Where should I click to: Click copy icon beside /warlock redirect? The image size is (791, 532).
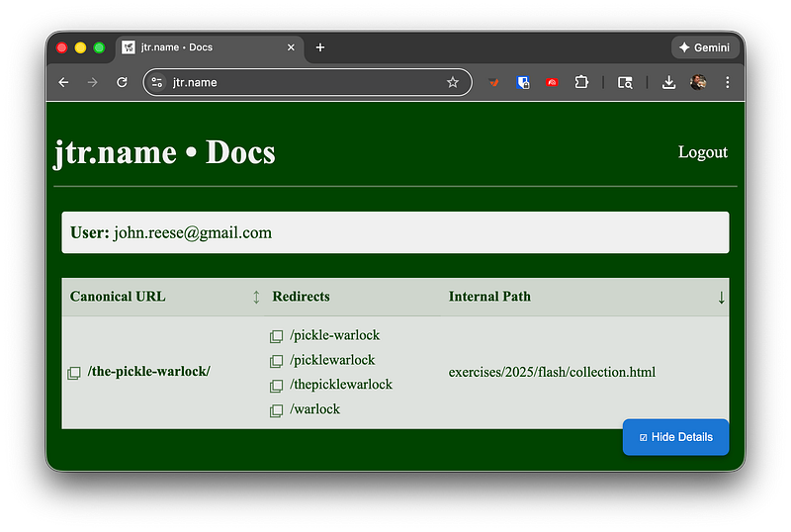[x=277, y=410]
